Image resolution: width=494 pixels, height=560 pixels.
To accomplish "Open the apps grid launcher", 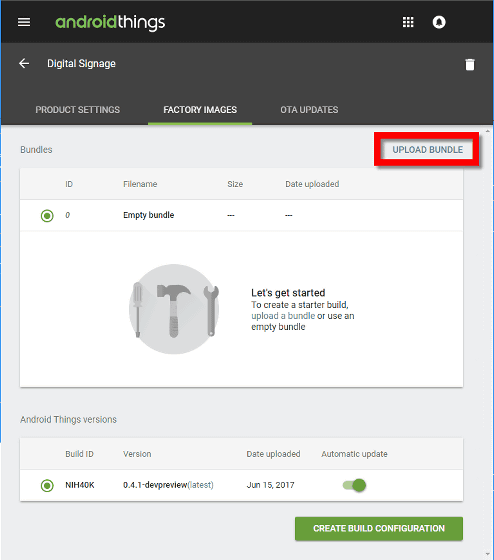I will [x=408, y=22].
